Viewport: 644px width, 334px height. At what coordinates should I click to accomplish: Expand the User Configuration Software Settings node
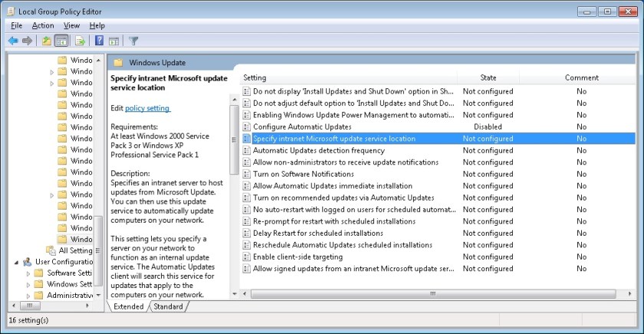[x=29, y=273]
